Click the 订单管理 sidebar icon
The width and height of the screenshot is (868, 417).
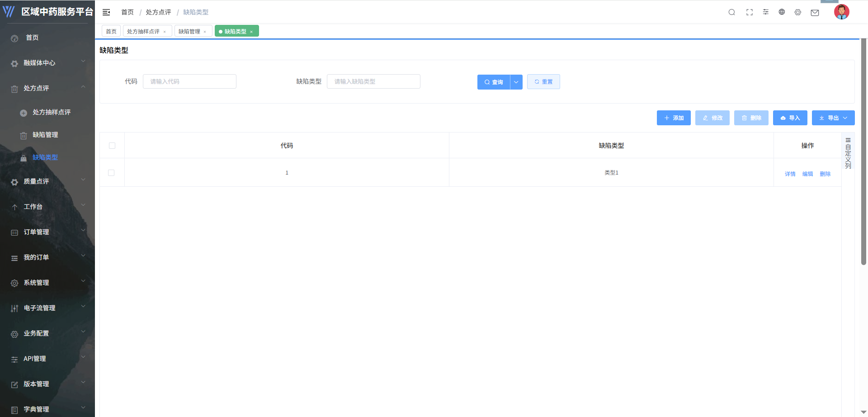pos(14,232)
